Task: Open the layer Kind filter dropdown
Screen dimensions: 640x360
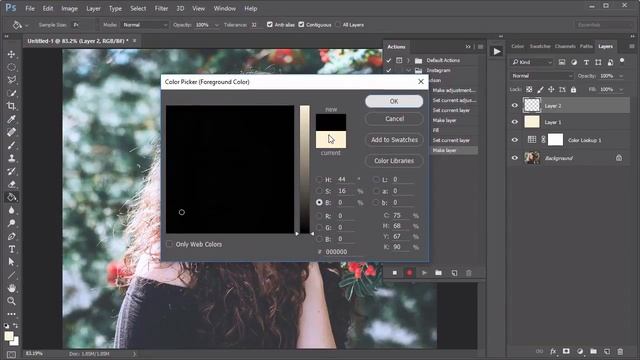Action: 532,62
